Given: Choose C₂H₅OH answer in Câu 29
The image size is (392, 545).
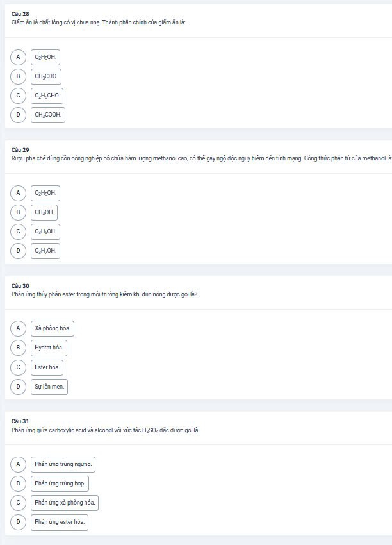Looking at the screenshot, I should pos(45,193).
